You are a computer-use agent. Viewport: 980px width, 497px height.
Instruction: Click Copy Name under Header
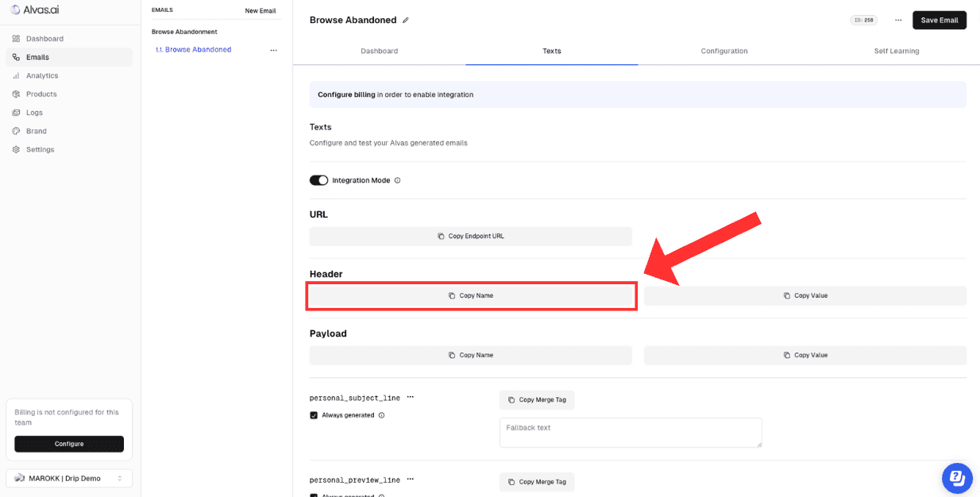(471, 296)
